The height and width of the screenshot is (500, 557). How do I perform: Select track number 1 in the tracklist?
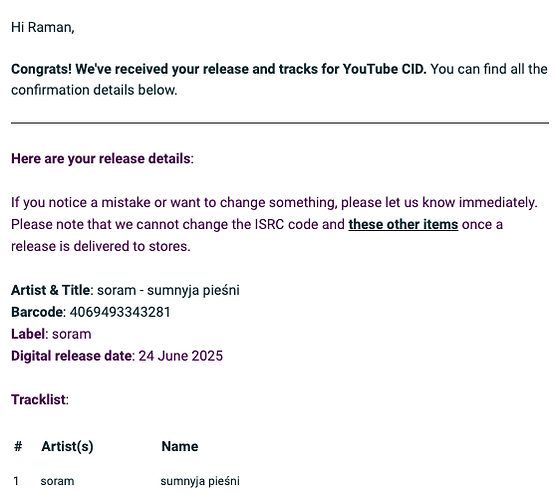[x=16, y=481]
